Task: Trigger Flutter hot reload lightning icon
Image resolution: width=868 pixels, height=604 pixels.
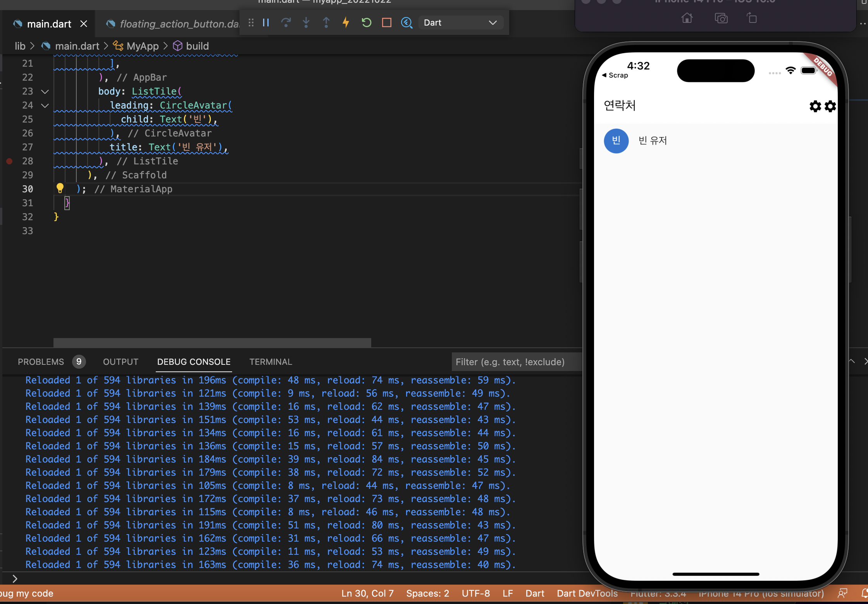Action: (346, 22)
